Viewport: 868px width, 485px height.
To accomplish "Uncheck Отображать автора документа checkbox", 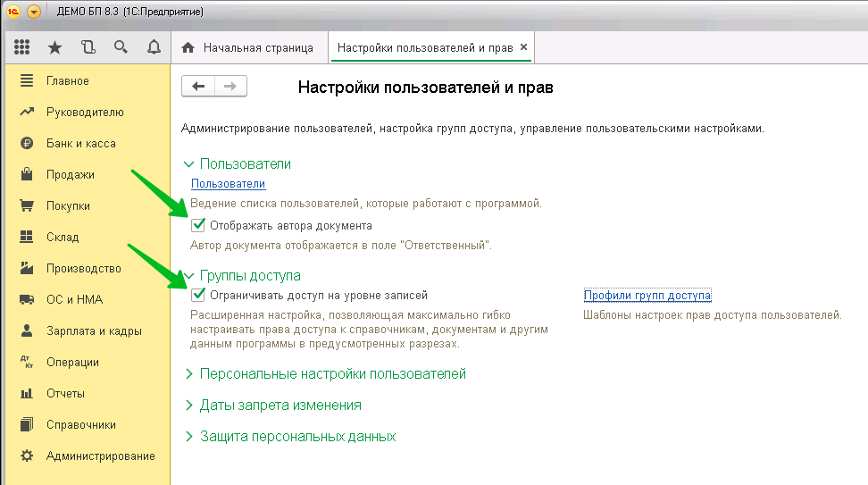I will pyautogui.click(x=198, y=226).
